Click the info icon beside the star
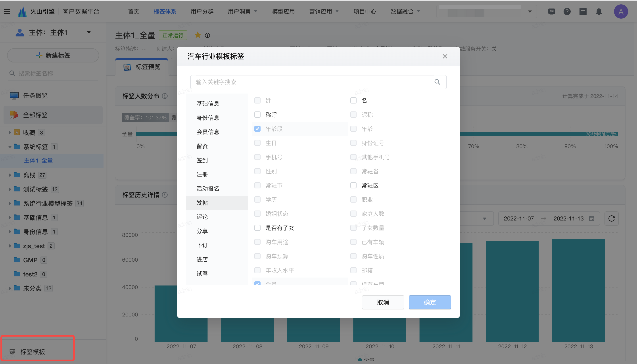 click(x=207, y=36)
